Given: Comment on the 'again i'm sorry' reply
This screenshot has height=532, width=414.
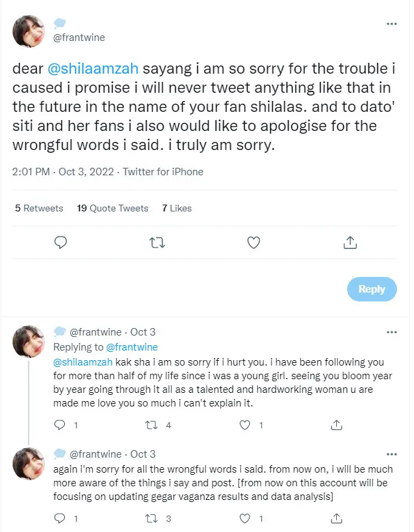Looking at the screenshot, I should [x=60, y=518].
